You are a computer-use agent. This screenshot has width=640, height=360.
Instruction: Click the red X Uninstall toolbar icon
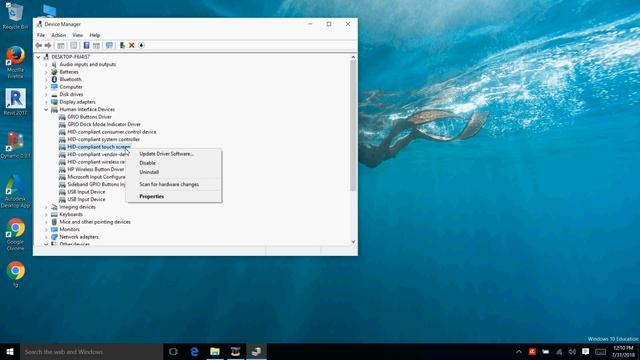click(x=132, y=45)
